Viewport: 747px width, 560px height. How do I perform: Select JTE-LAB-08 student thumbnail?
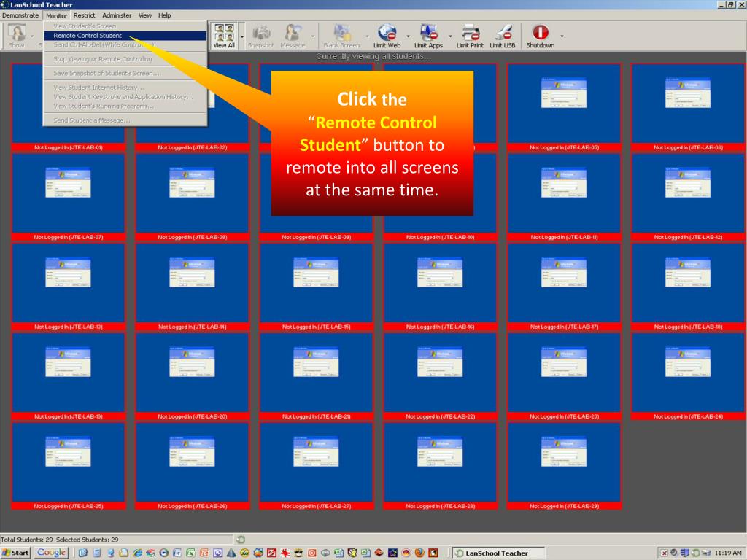coord(192,197)
